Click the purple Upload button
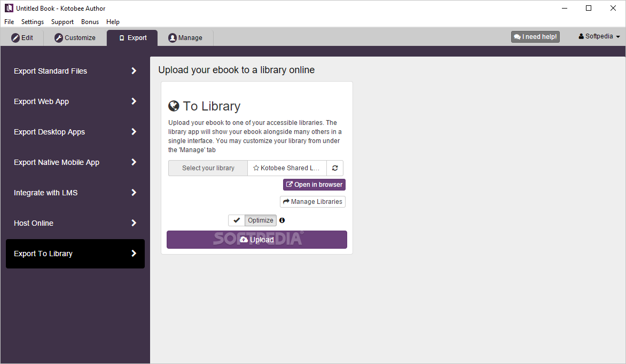This screenshot has height=364, width=626. [x=257, y=240]
